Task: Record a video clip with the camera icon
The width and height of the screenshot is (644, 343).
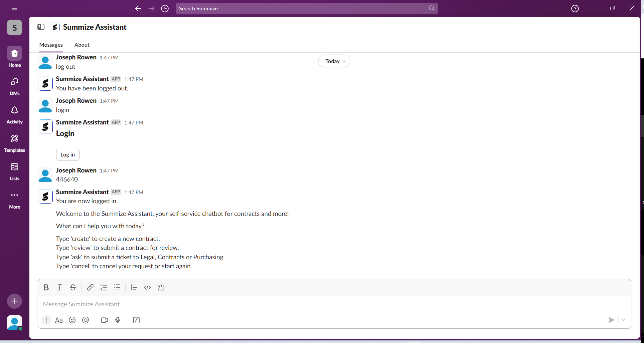Action: click(x=105, y=320)
